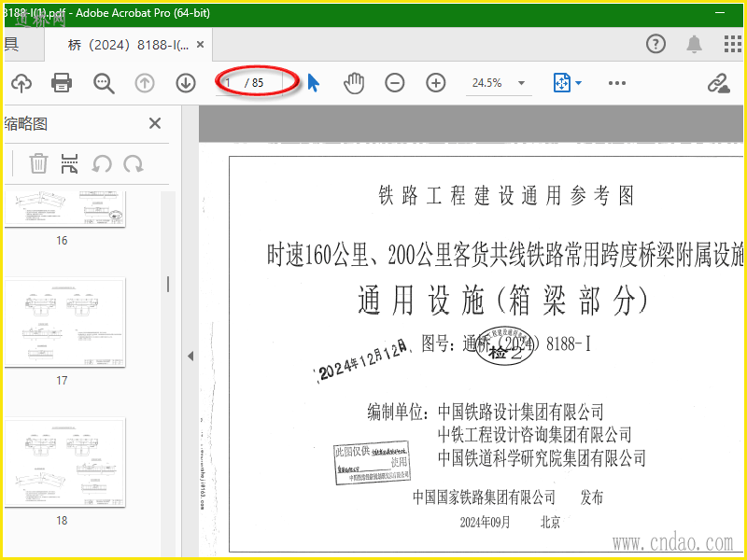Rotate page counterclockwise

(102, 164)
